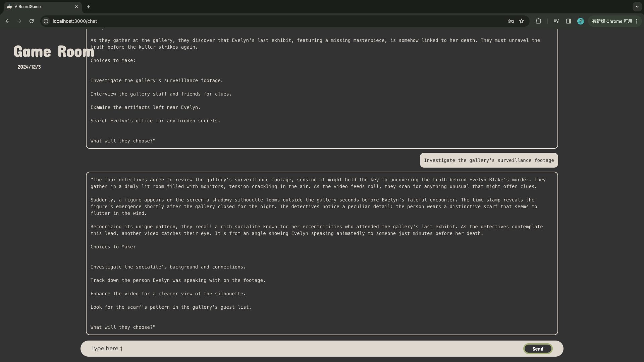View site information icon in address bar
The image size is (644, 362).
click(x=46, y=21)
